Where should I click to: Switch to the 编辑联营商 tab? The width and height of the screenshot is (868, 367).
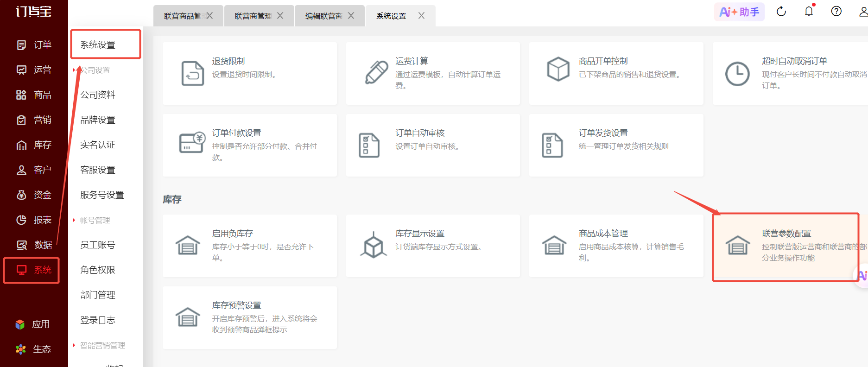[x=323, y=16]
